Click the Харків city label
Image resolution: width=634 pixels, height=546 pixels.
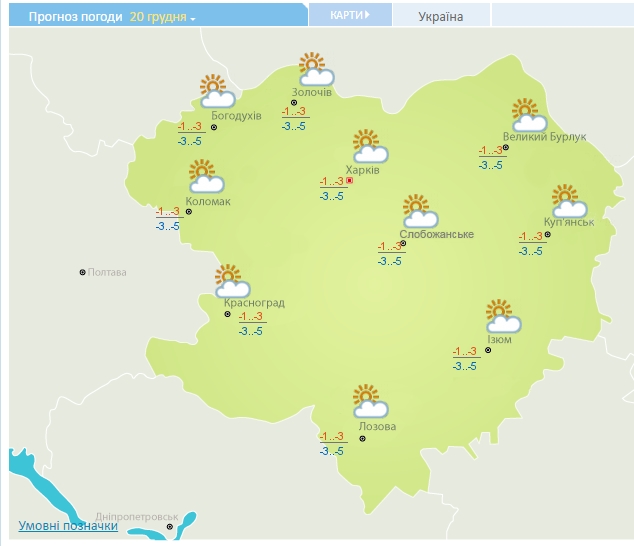tap(362, 170)
